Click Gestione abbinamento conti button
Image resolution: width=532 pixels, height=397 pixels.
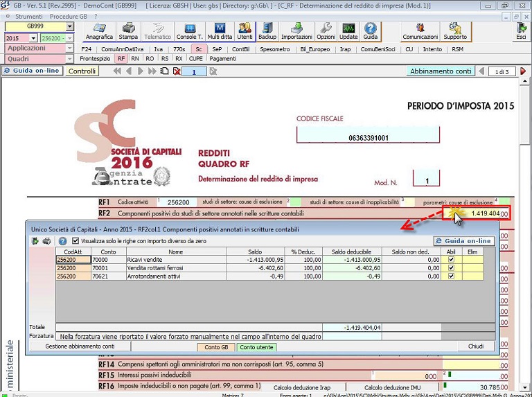click(x=80, y=346)
